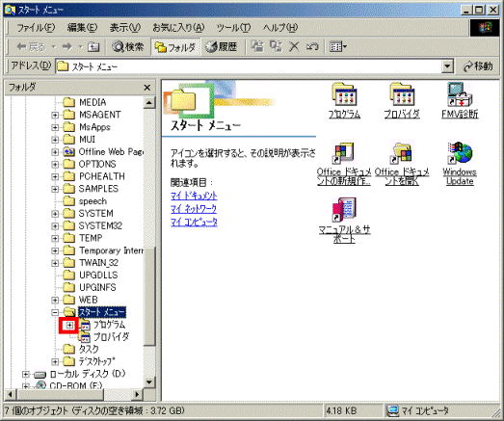
Task: Open the Views dropdown toolbar button
Action: coord(337,47)
